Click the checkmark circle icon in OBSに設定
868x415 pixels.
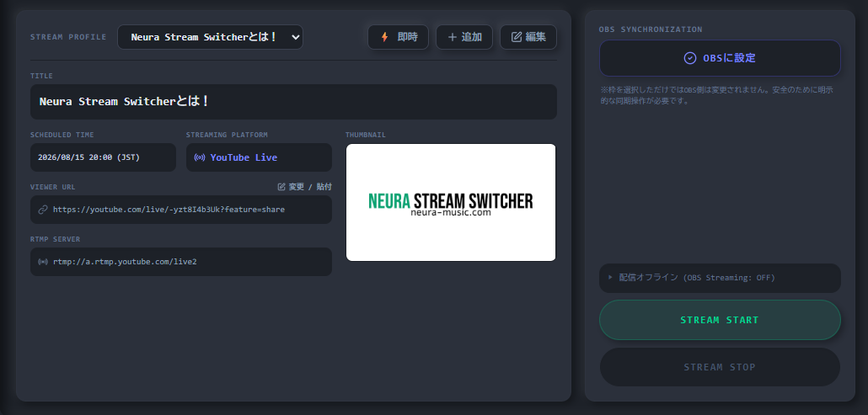tap(689, 58)
